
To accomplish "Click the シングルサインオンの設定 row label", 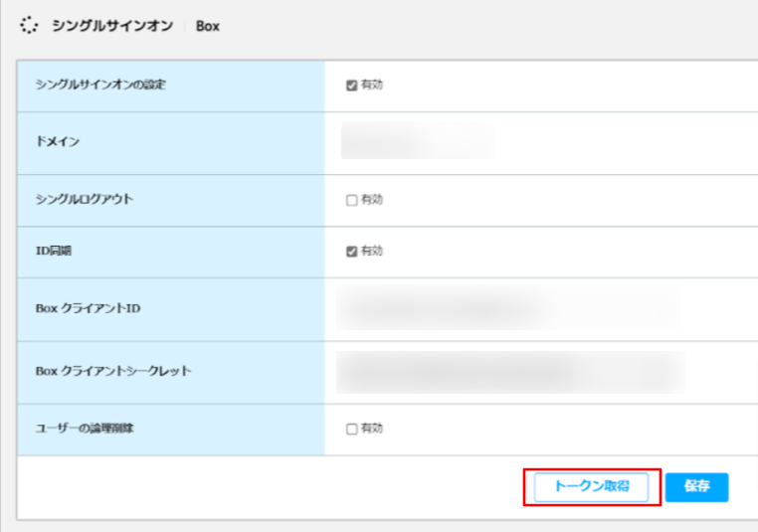I will pyautogui.click(x=100, y=86).
